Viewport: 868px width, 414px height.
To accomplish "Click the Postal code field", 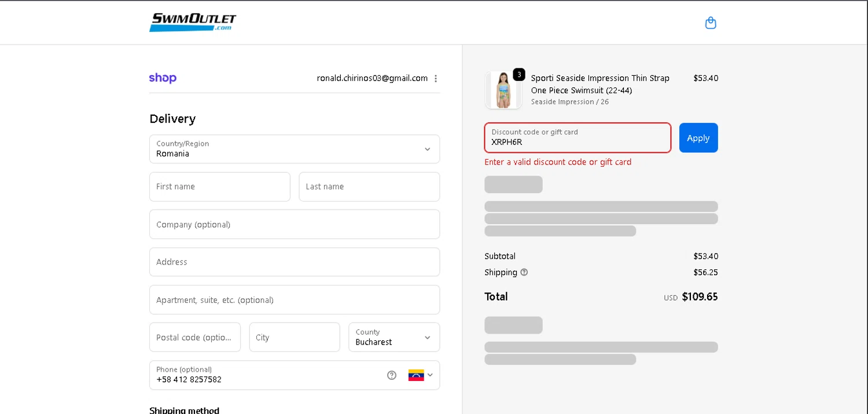I will [x=195, y=337].
